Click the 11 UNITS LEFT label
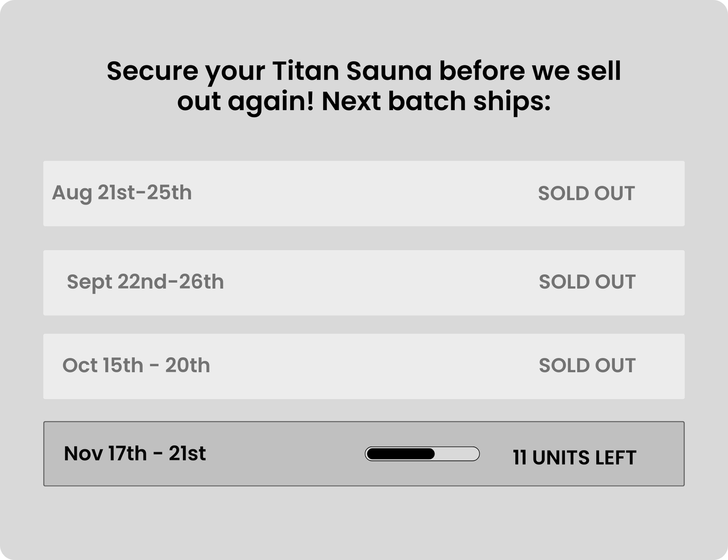The image size is (728, 560). (x=574, y=458)
